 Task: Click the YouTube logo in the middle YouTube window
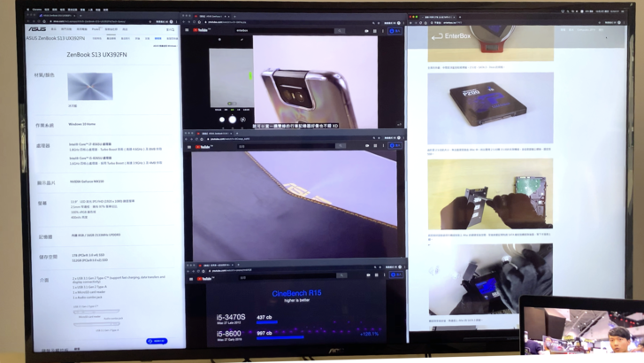[x=203, y=147]
